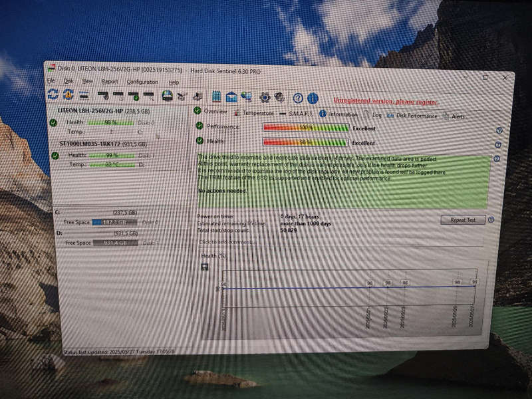Click the refresh icon with orange warning badge

tap(68, 94)
